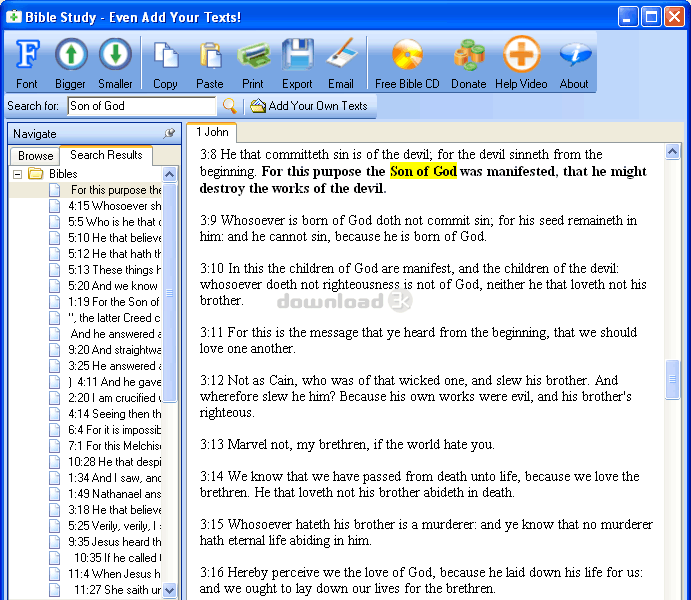Send text using the Email icon
The width and height of the screenshot is (691, 600).
pos(341,54)
